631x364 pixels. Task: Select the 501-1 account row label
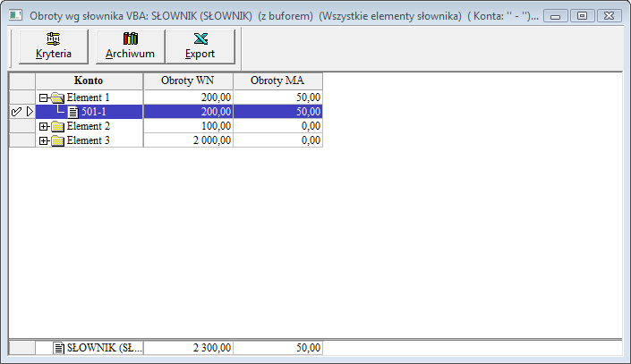(94, 112)
